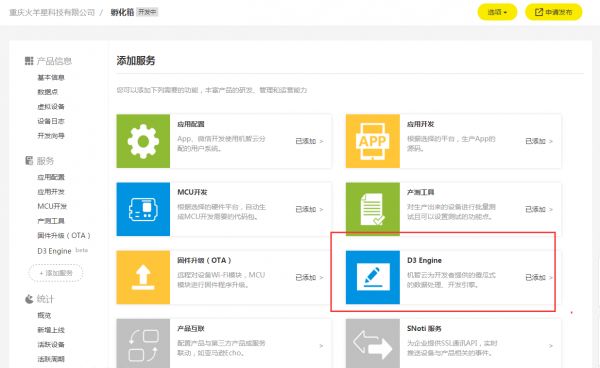This screenshot has width=600, height=368.
Task: Click the green gear 应用配置 tile icon
Action: [143, 141]
